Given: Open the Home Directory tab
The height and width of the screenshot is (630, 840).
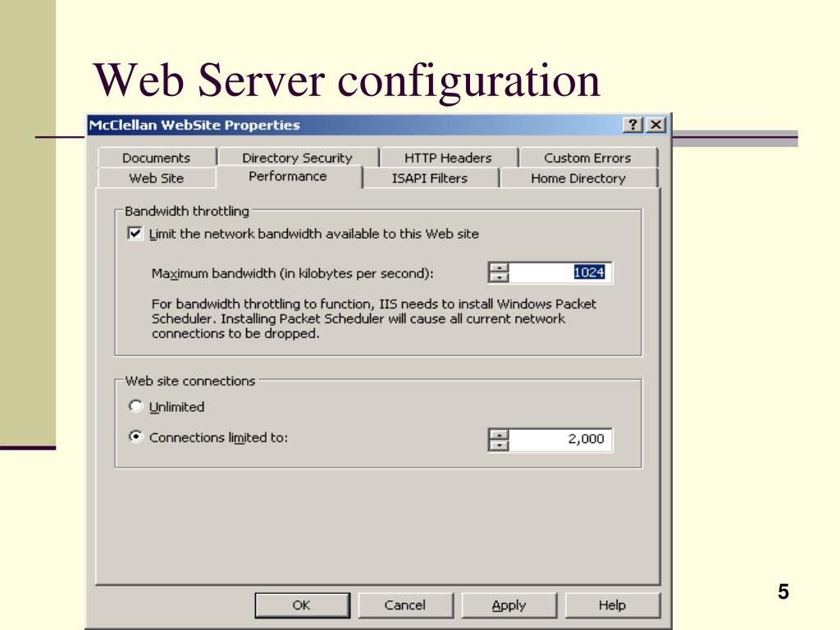Looking at the screenshot, I should pos(577,178).
